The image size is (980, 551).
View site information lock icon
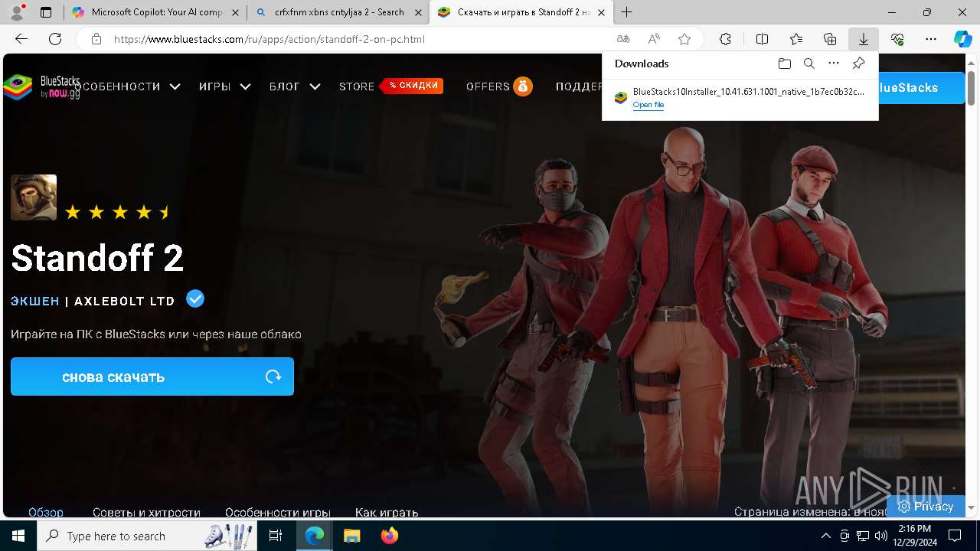96,39
